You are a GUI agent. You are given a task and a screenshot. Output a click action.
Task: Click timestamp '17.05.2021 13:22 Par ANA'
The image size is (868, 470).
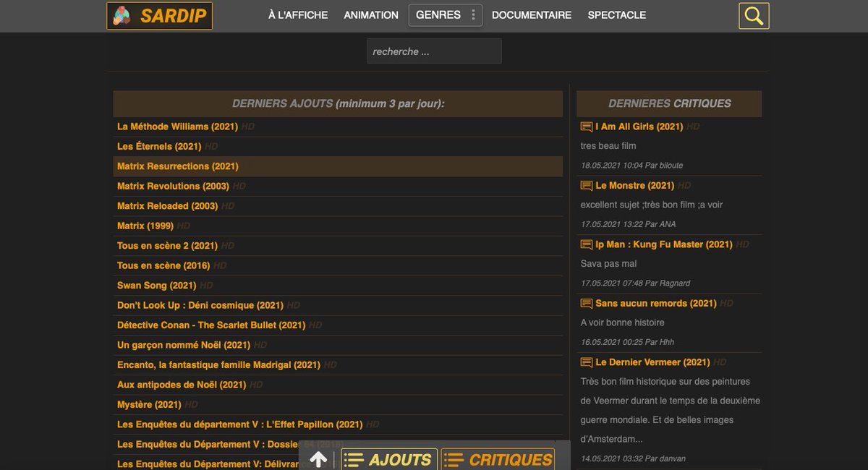click(628, 224)
